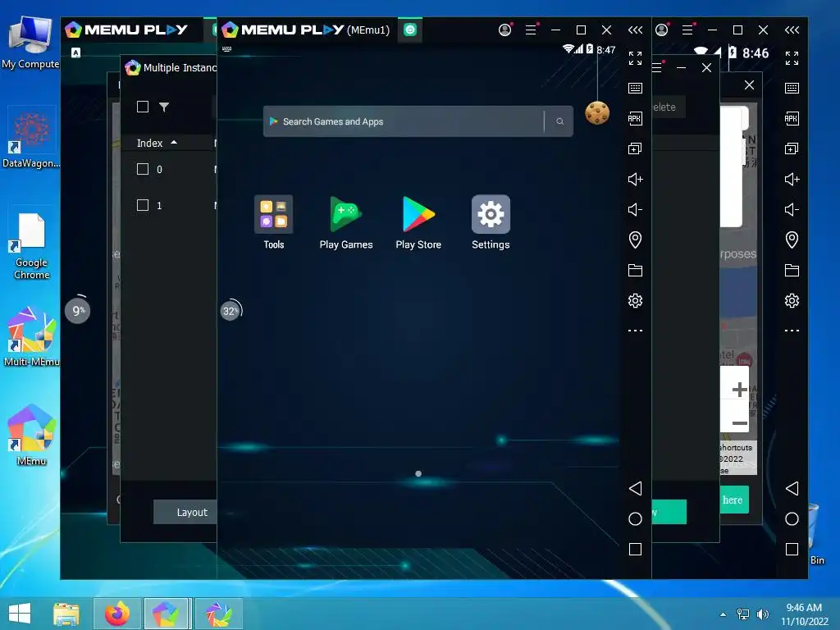Check the checkbox for instance index 1

pos(143,205)
